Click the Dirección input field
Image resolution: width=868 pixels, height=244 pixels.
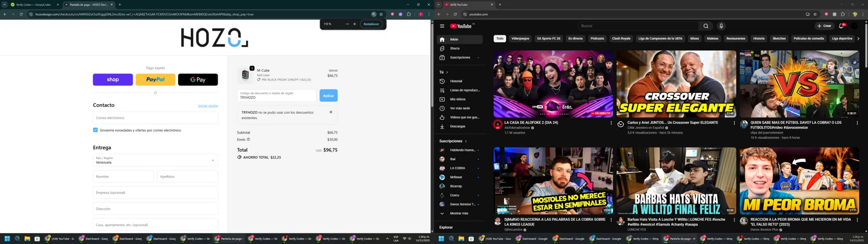coord(156,209)
